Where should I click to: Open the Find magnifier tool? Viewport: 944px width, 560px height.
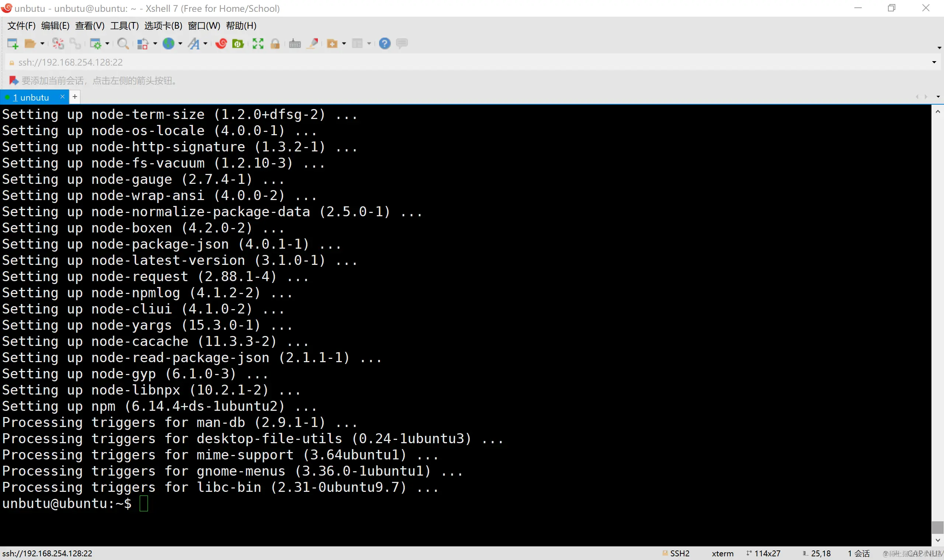123,43
